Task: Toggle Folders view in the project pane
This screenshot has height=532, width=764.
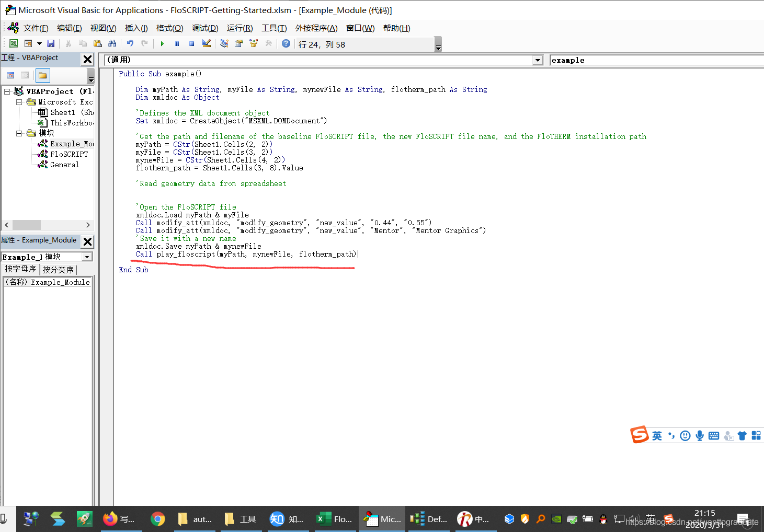Action: click(43, 75)
